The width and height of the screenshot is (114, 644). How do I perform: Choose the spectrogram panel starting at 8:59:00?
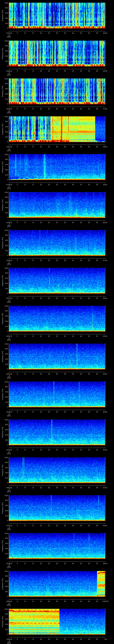[x=57, y=584]
